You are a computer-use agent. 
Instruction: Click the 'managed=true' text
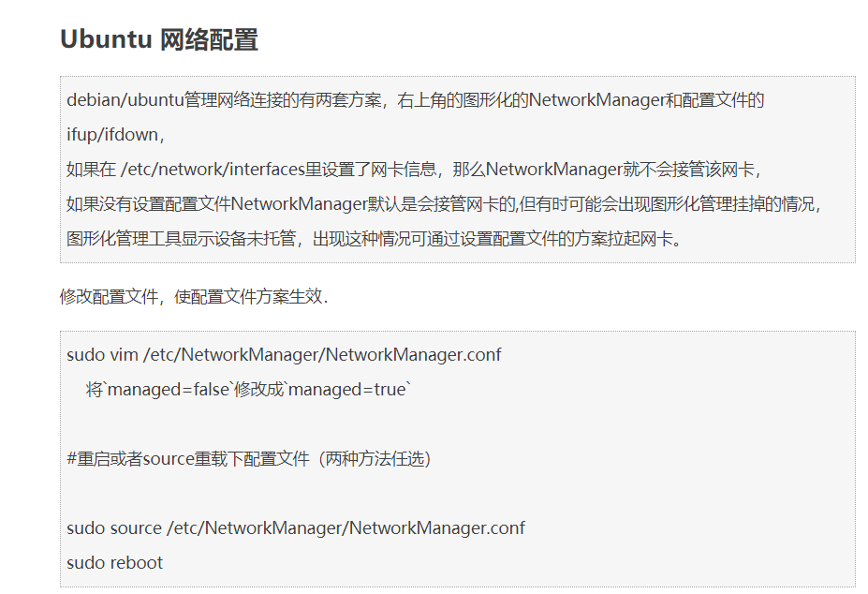tap(347, 390)
